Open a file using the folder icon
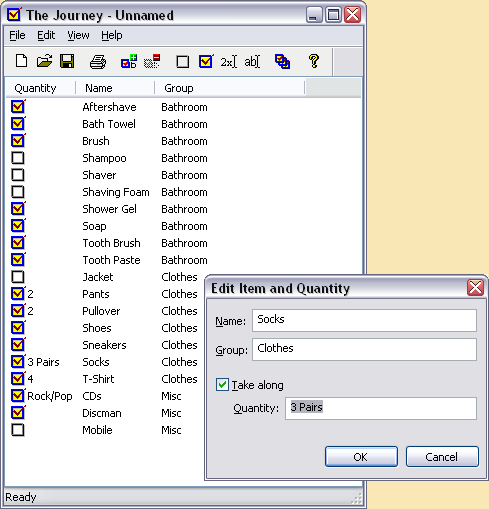The height and width of the screenshot is (509, 489). (44, 61)
